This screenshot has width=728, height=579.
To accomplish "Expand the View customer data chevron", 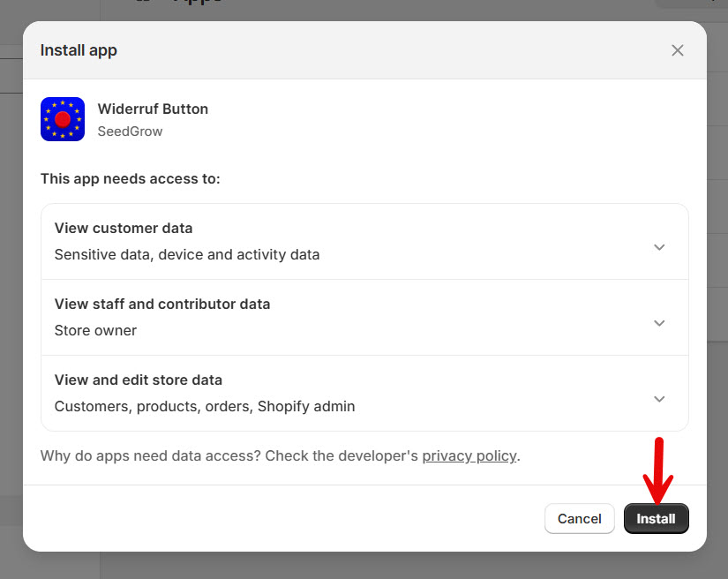I will click(x=659, y=247).
